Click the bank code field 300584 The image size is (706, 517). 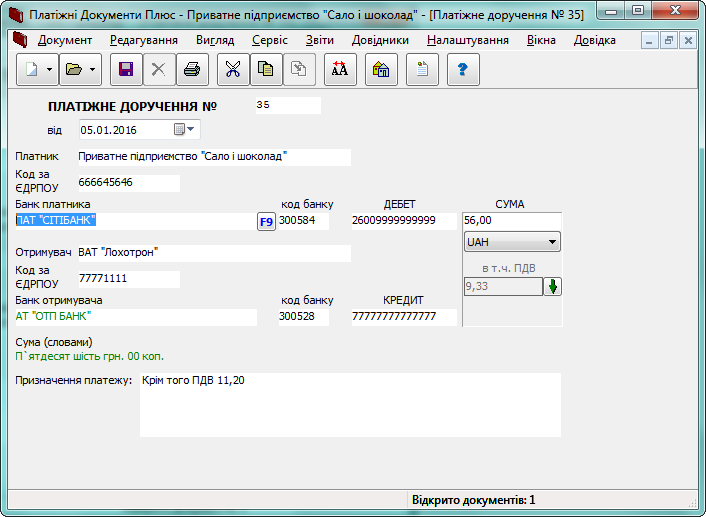(x=304, y=221)
